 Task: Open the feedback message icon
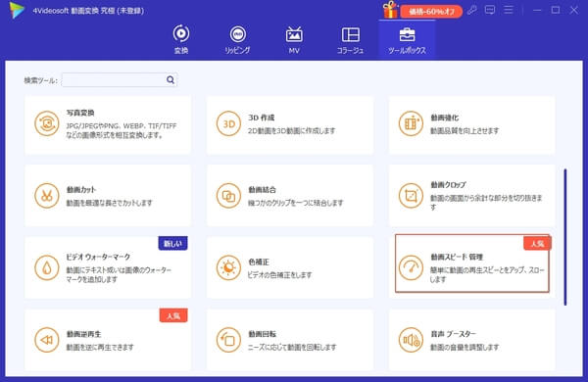click(490, 10)
